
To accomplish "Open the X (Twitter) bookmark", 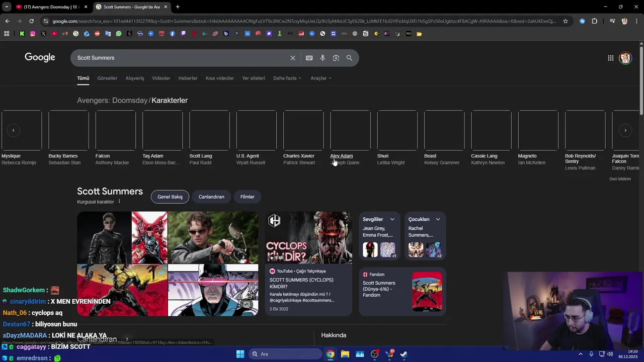I will coord(43,34).
